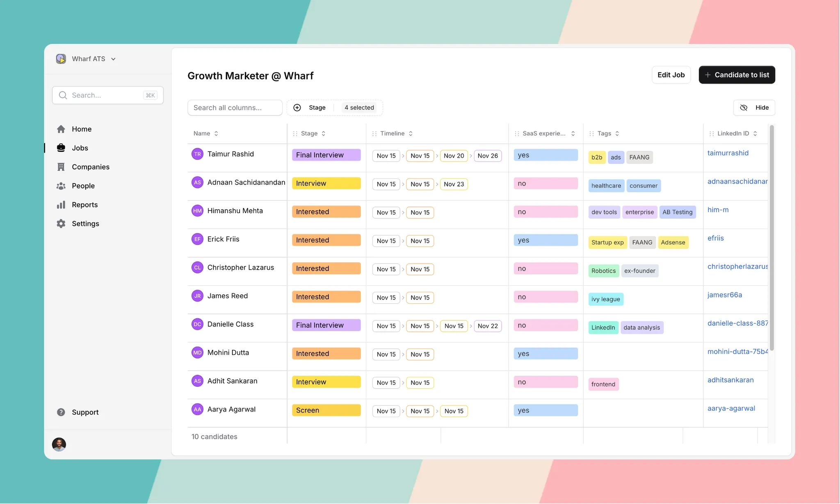
Task: Open Settings via gear icon
Action: 61,224
